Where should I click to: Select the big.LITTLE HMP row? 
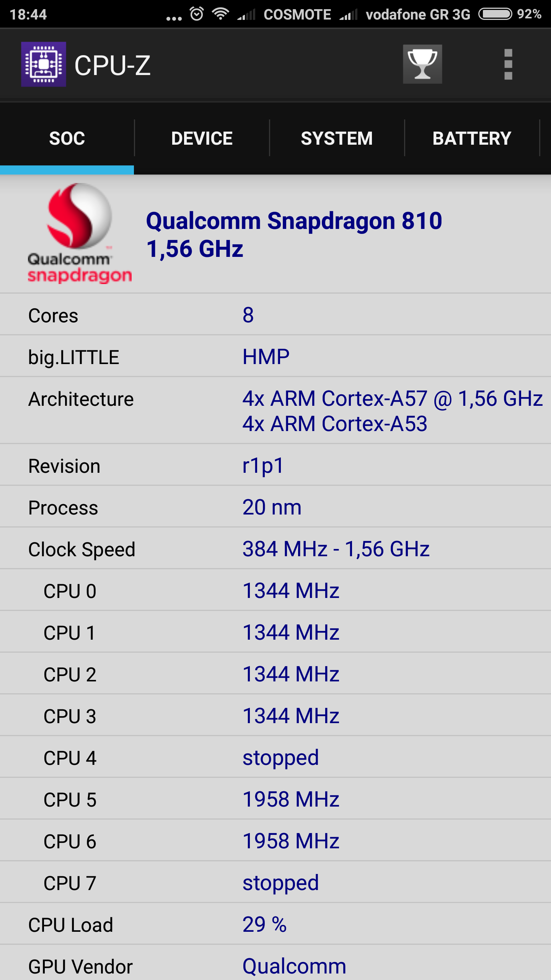click(275, 357)
